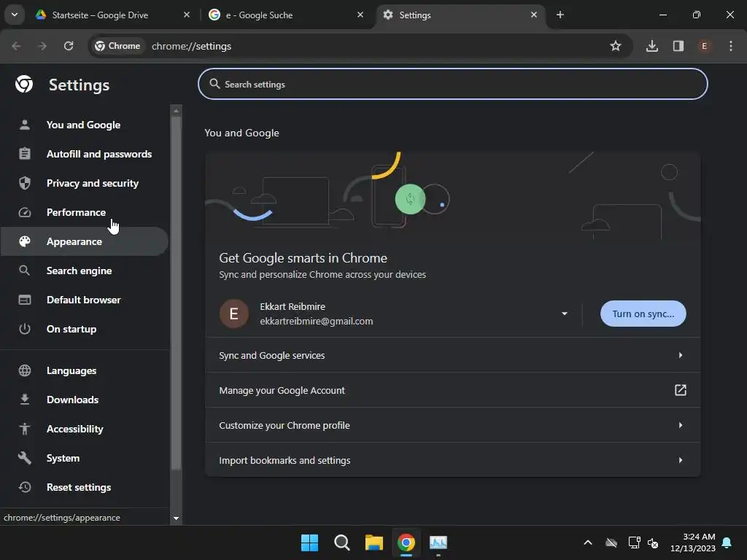The height and width of the screenshot is (560, 747).
Task: Show hidden system tray icons
Action: (x=588, y=542)
